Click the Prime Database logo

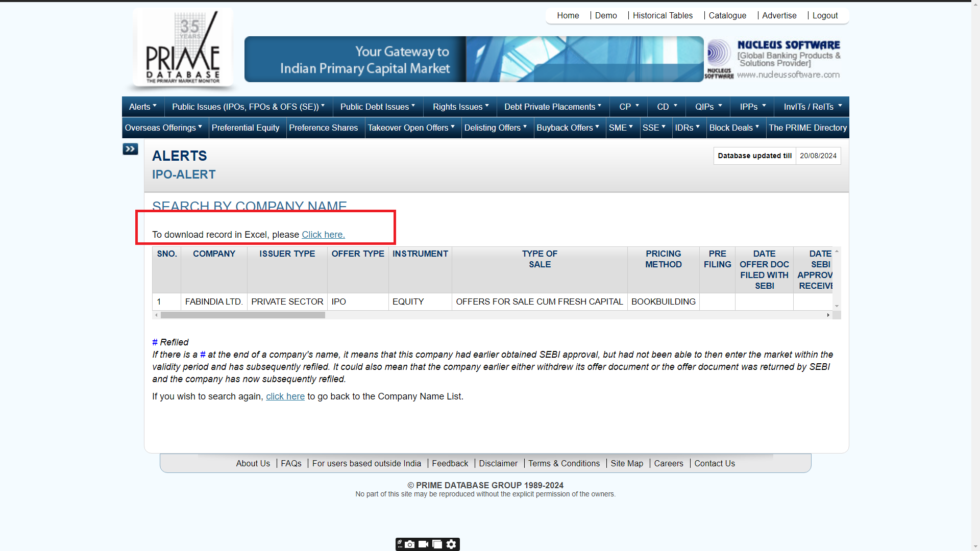183,48
